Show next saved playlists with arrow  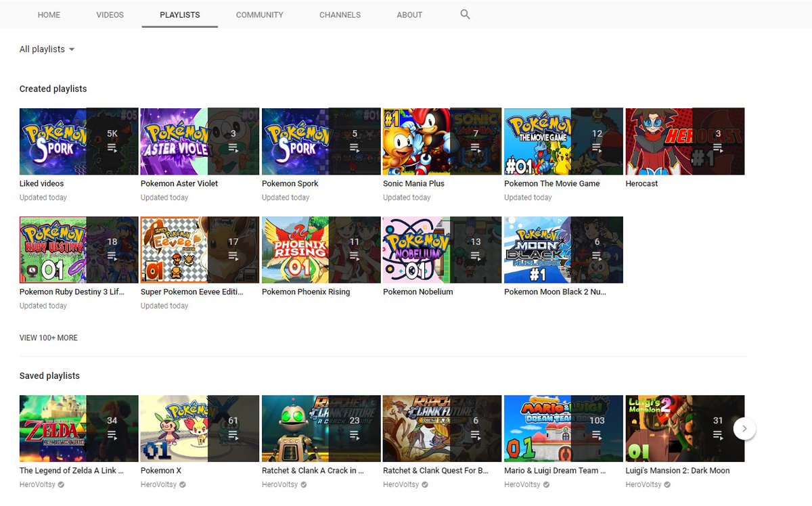pyautogui.click(x=744, y=428)
